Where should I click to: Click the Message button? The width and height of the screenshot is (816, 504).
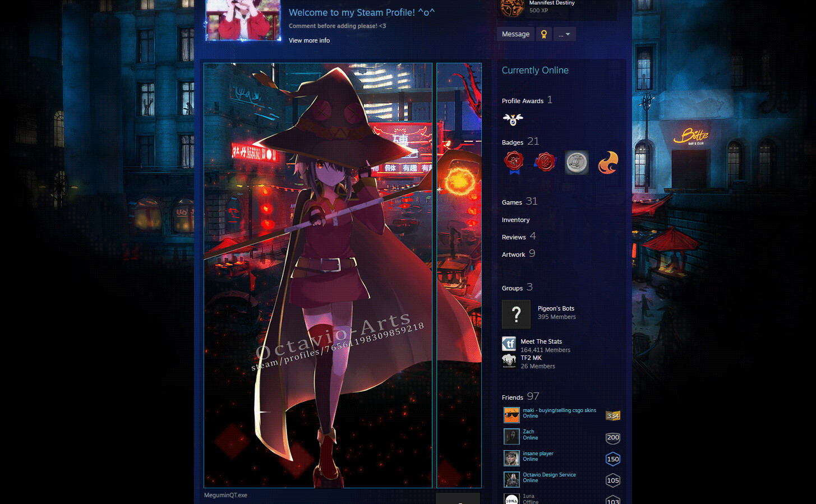(x=515, y=34)
